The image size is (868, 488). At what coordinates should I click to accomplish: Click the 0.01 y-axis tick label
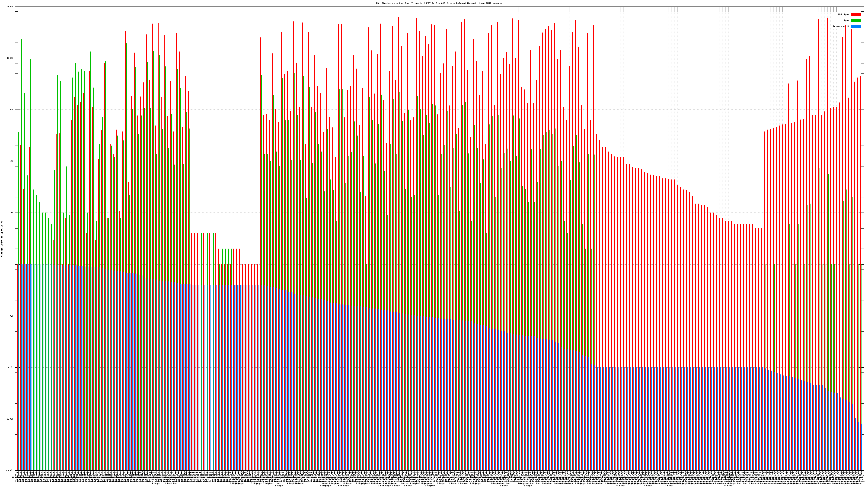[x=11, y=367]
